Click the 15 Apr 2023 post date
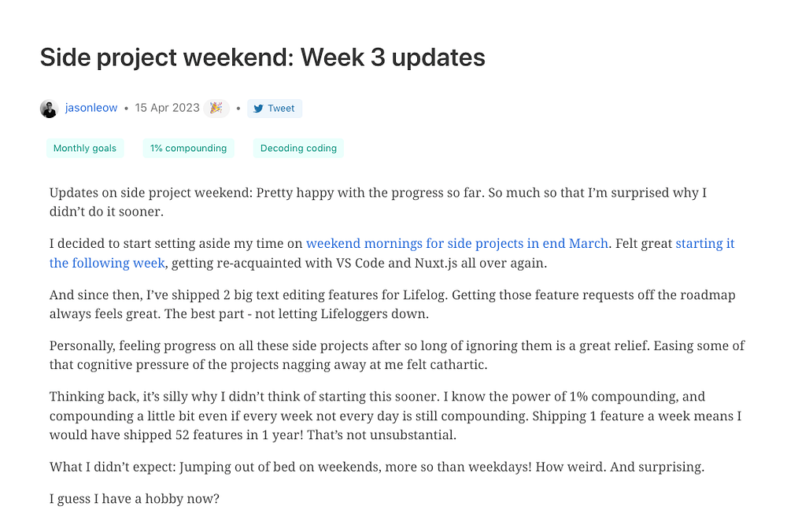Viewport: 787px width, 532px height. 167,108
